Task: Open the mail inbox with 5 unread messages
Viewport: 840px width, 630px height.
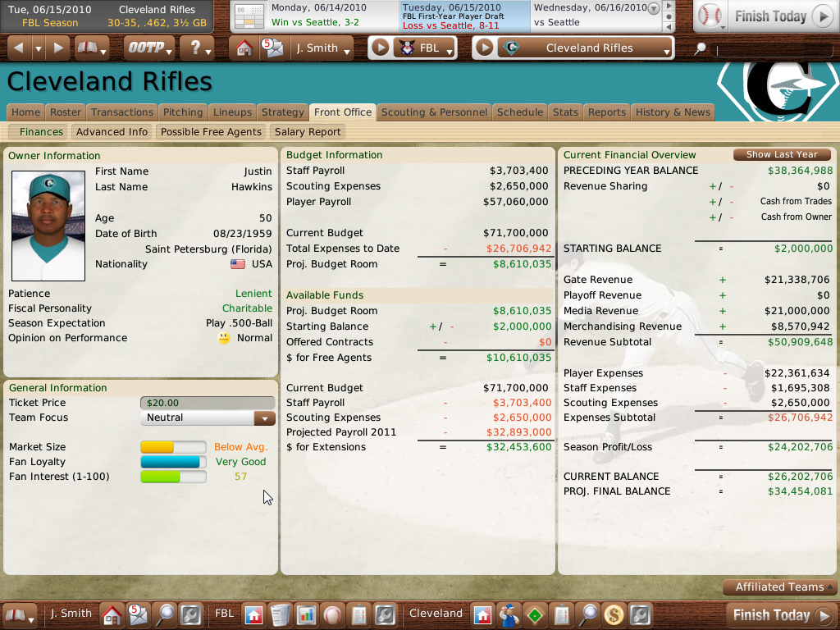Action: [270, 48]
